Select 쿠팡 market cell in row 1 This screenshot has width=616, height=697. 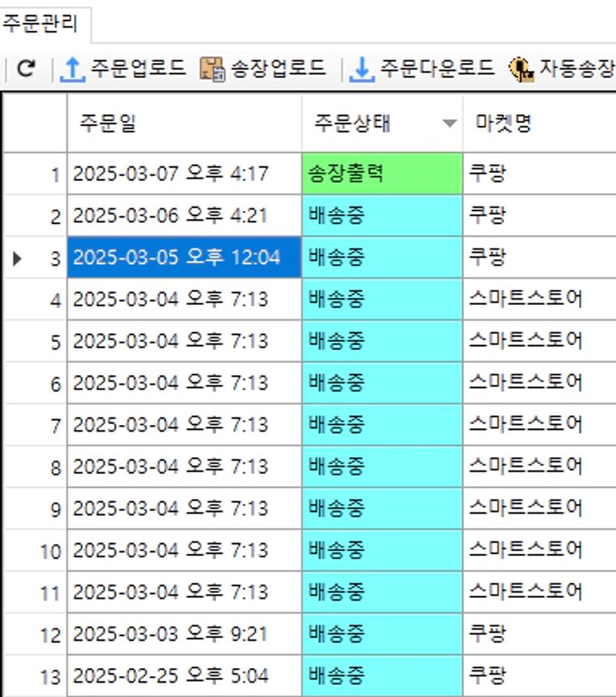(539, 174)
